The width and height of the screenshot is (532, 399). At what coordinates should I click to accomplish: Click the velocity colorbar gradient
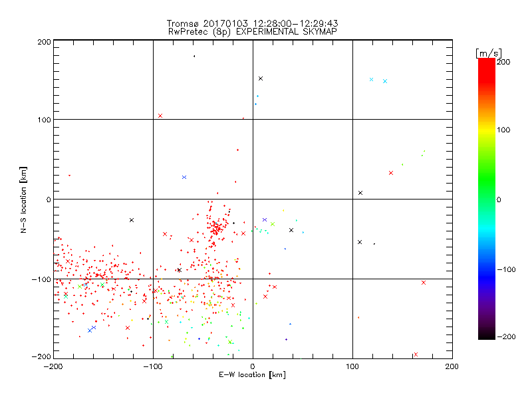coord(487,198)
